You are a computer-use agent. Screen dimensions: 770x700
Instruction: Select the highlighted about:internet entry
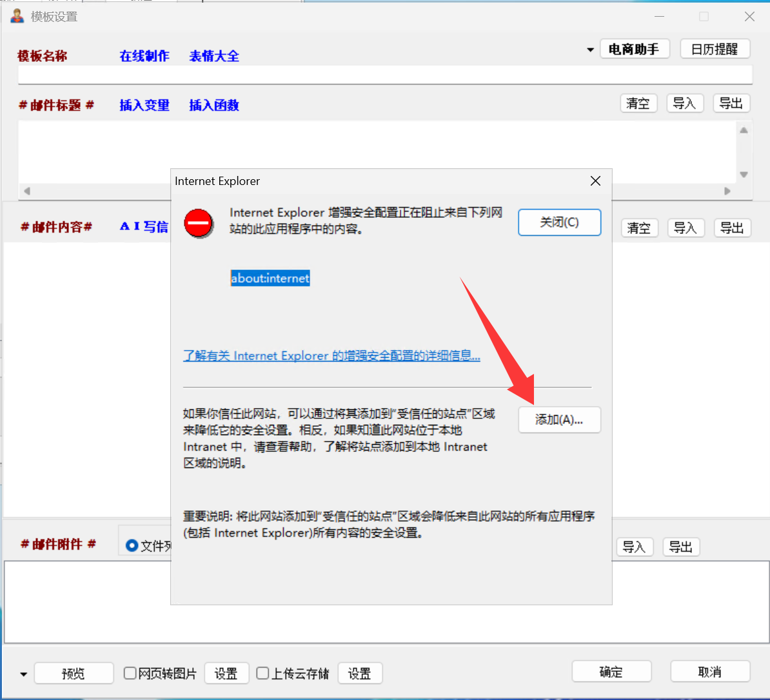[270, 278]
